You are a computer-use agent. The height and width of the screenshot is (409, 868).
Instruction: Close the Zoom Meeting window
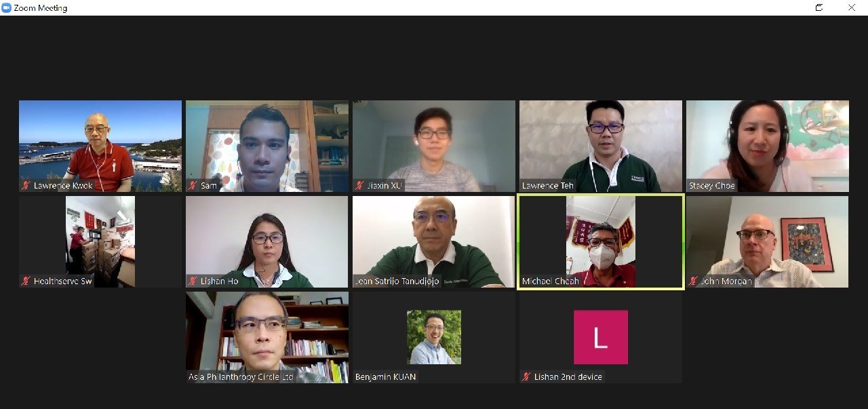pos(852,7)
